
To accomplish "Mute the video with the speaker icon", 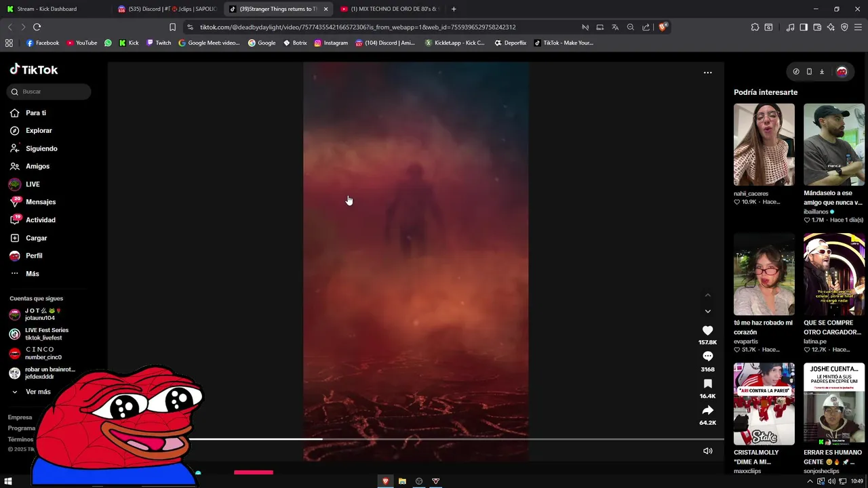I will click(707, 451).
